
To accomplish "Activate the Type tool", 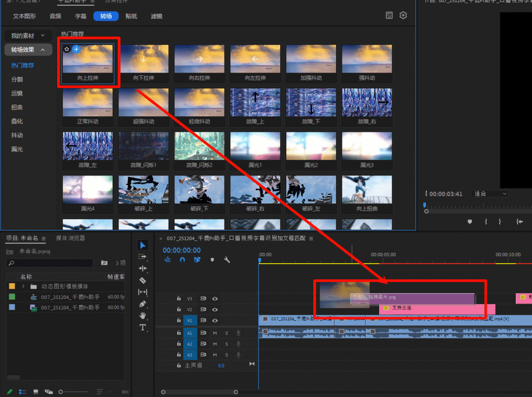I will 143,327.
